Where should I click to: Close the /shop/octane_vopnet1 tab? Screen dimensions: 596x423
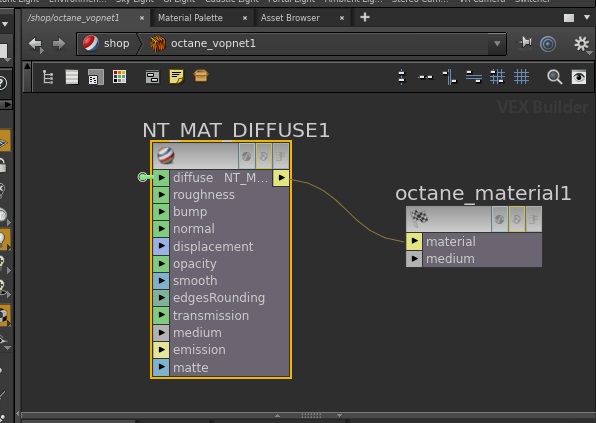142,18
